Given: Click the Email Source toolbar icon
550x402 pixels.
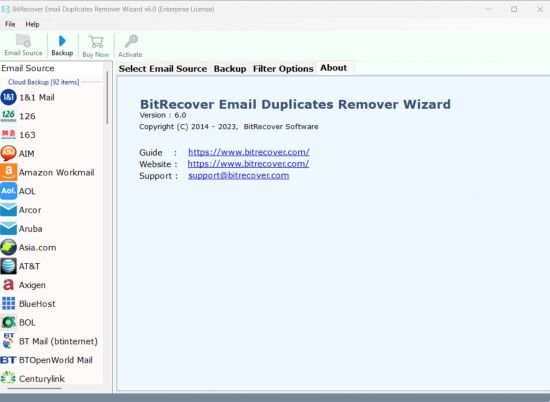Looking at the screenshot, I should 24,41.
